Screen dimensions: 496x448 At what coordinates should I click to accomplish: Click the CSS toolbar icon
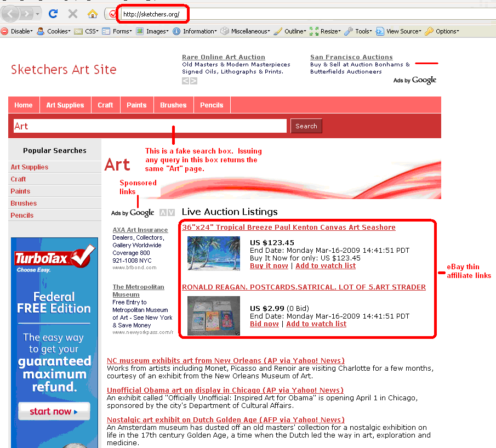click(78, 31)
